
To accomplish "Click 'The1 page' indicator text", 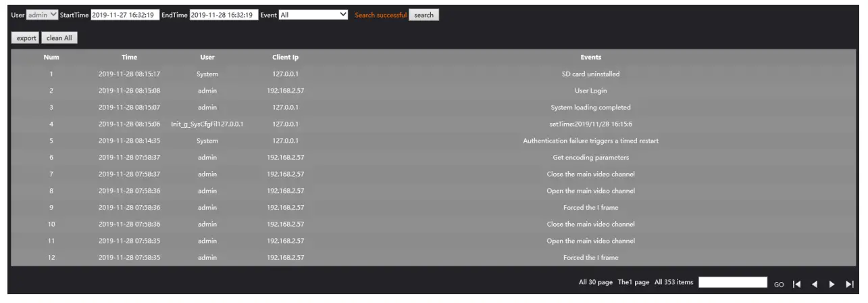I will (x=634, y=282).
